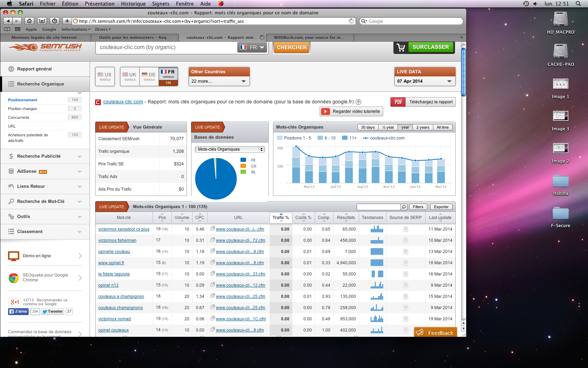Screen dimensions: 588x368
Task: Select the 30 days chart range
Action: click(367, 127)
